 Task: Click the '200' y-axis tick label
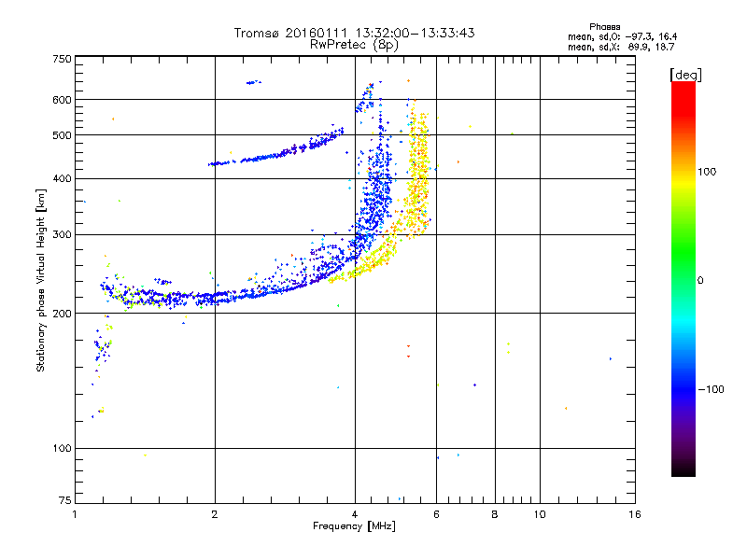[x=62, y=314]
